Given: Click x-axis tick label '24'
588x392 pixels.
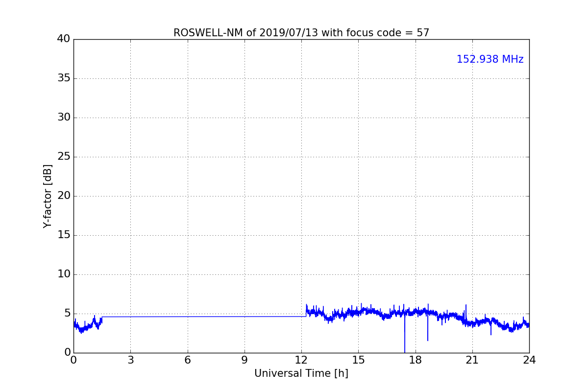Looking at the screenshot, I should point(529,360).
